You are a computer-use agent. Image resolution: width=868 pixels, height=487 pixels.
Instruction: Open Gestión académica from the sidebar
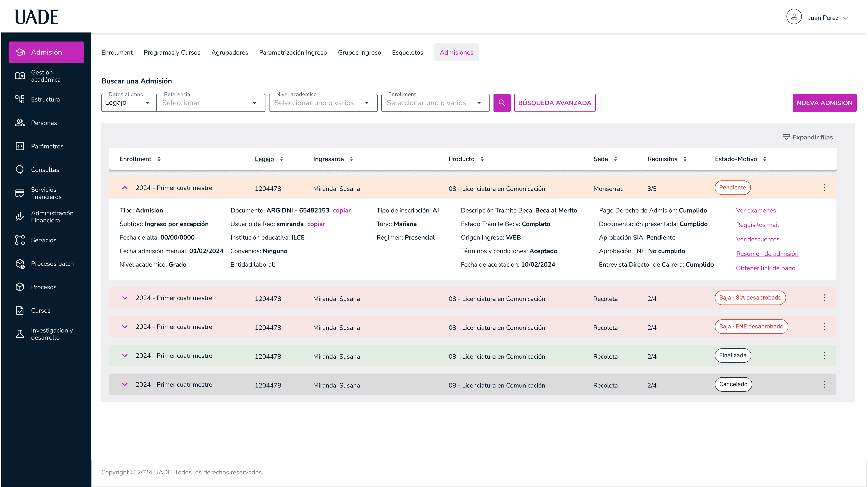coord(46,76)
